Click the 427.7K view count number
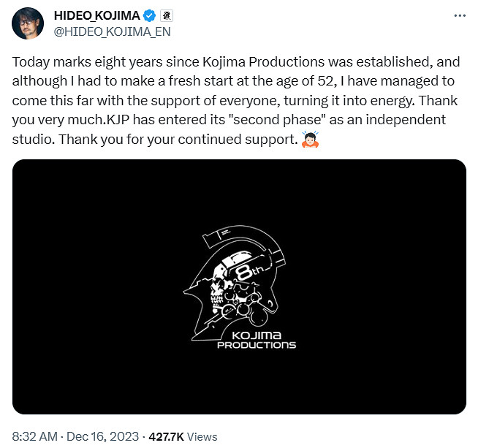Screen dimensions: 478x448 [166, 436]
